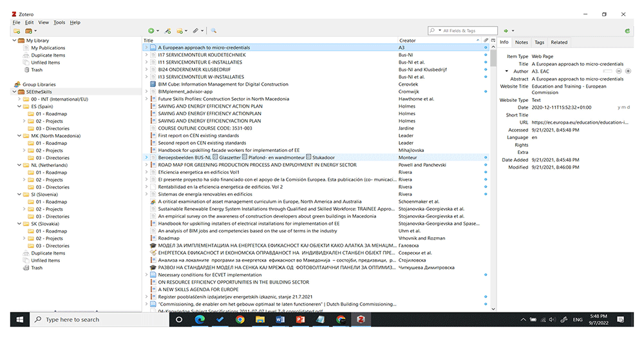644x337 pixels.
Task: Expand the 00 - INT (International/EU) collection
Action: pyautogui.click(x=19, y=99)
